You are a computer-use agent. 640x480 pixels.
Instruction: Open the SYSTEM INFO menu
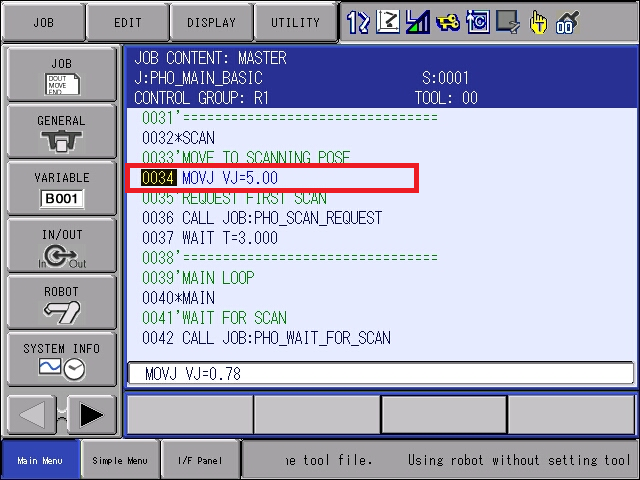coord(62,360)
